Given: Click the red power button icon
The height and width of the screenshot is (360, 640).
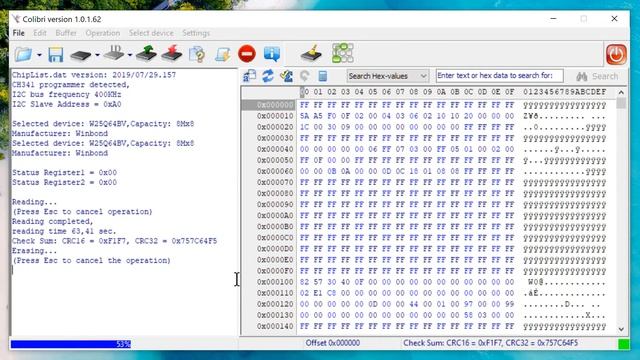Looking at the screenshot, I should pos(616,54).
